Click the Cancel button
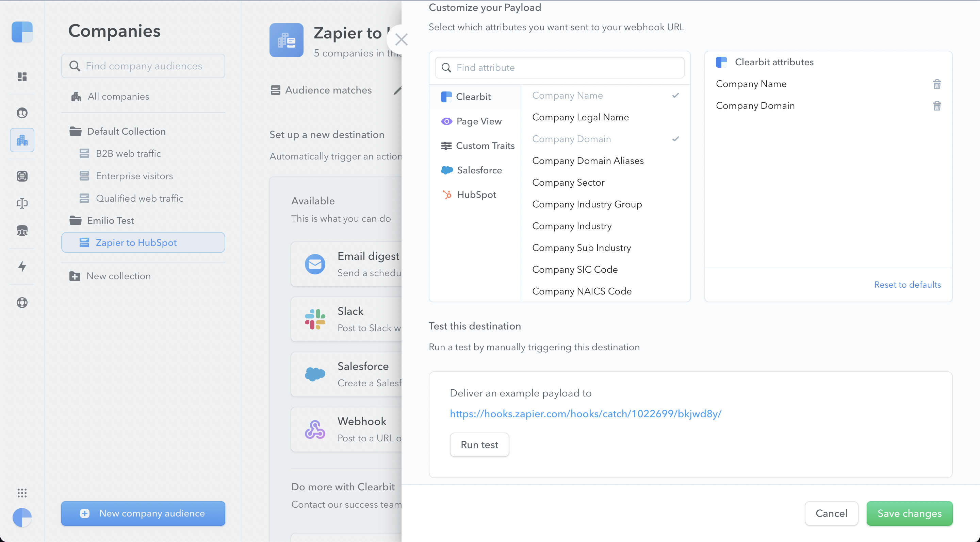Image resolution: width=980 pixels, height=542 pixels. coord(831,513)
